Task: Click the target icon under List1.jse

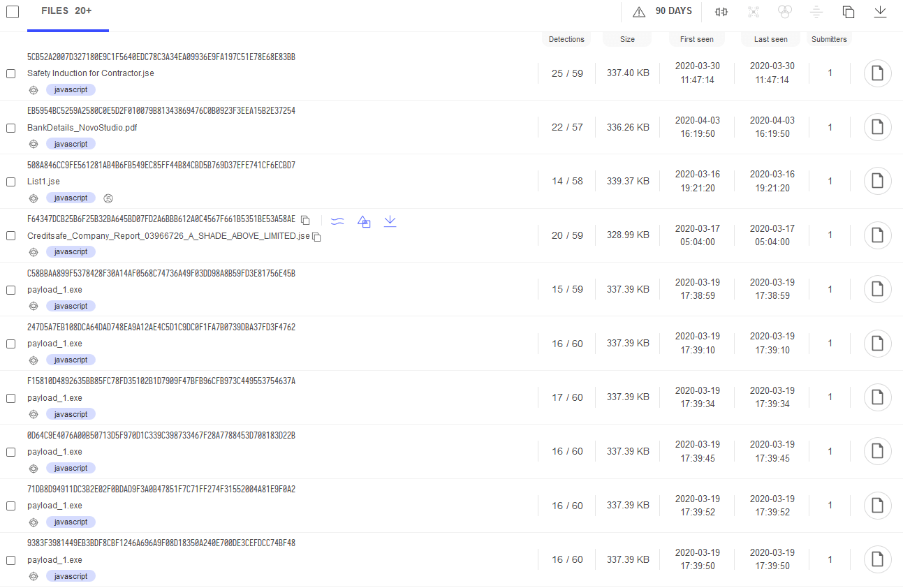Action: (x=33, y=198)
